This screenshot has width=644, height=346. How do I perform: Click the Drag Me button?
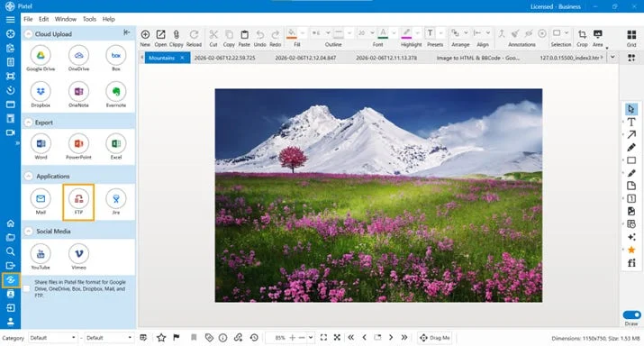pyautogui.click(x=435, y=338)
